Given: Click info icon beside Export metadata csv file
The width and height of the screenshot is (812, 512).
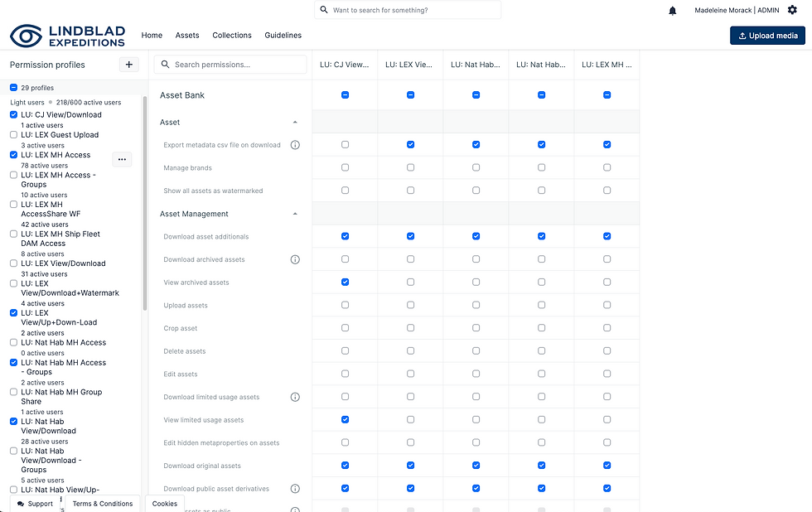Looking at the screenshot, I should 295,145.
